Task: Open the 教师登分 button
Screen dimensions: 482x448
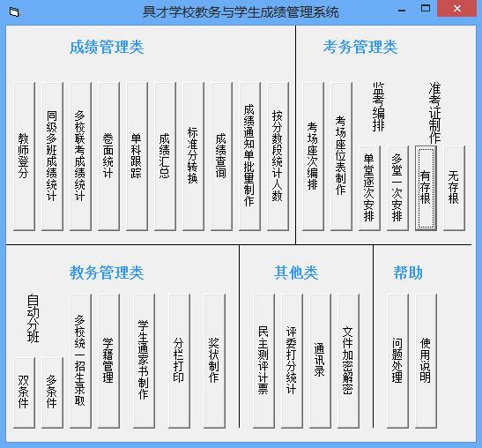Action: [25, 156]
